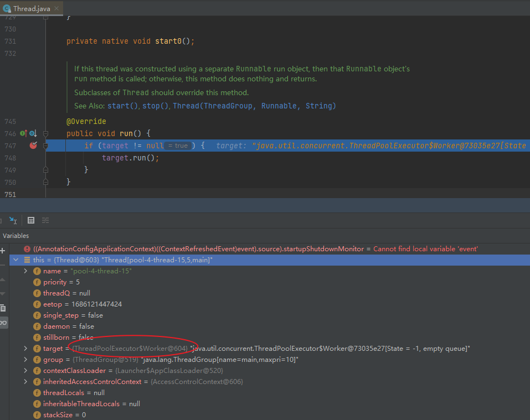Click the field icon beside inheritableThreadLocals
The height and width of the screenshot is (420, 530).
click(x=37, y=404)
